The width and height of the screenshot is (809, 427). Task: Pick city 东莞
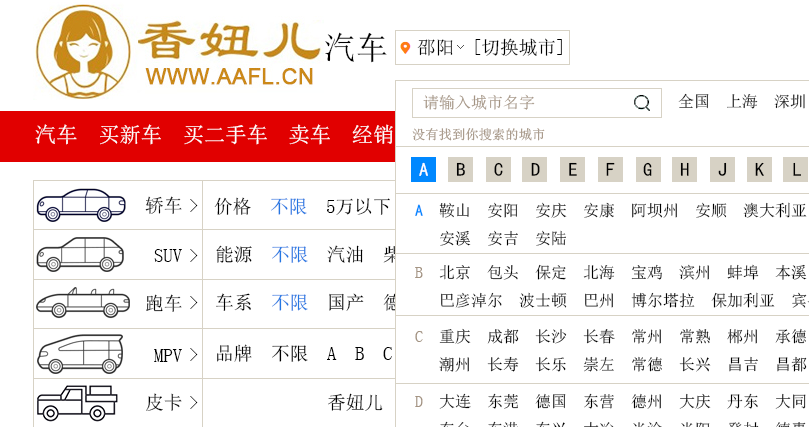503,401
